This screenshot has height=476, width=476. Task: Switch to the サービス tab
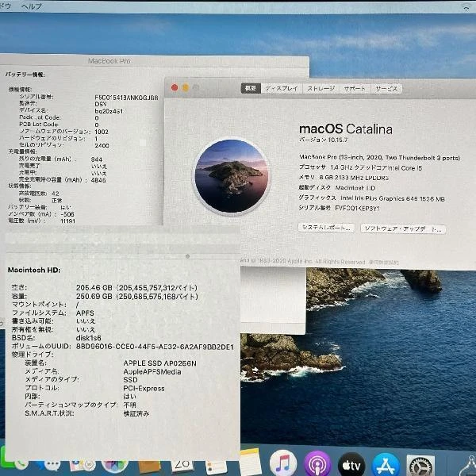coord(386,89)
